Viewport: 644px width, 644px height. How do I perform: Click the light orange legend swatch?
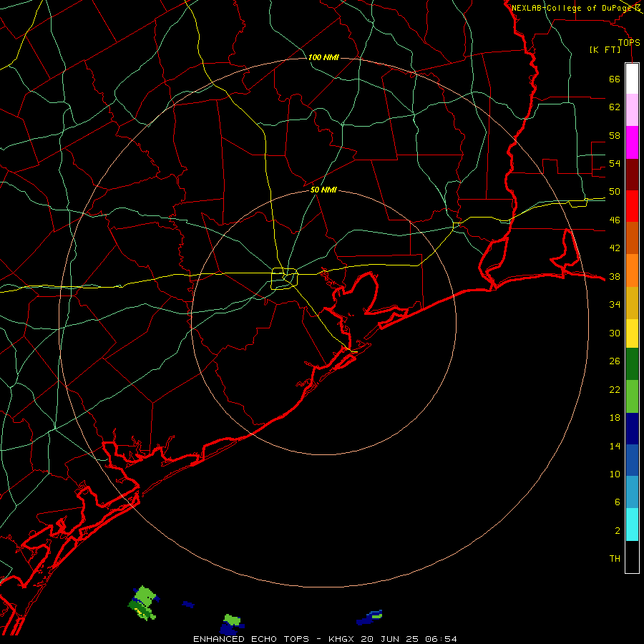(x=632, y=270)
